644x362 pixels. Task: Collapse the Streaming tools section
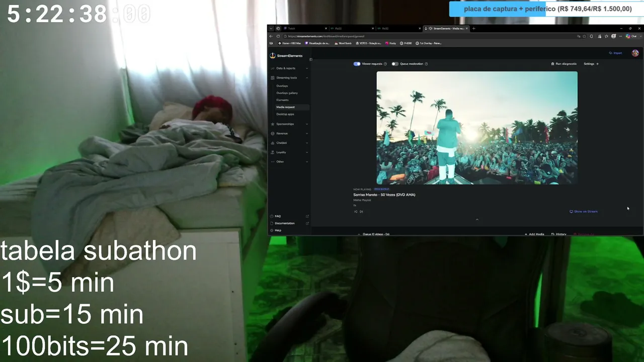click(x=307, y=77)
